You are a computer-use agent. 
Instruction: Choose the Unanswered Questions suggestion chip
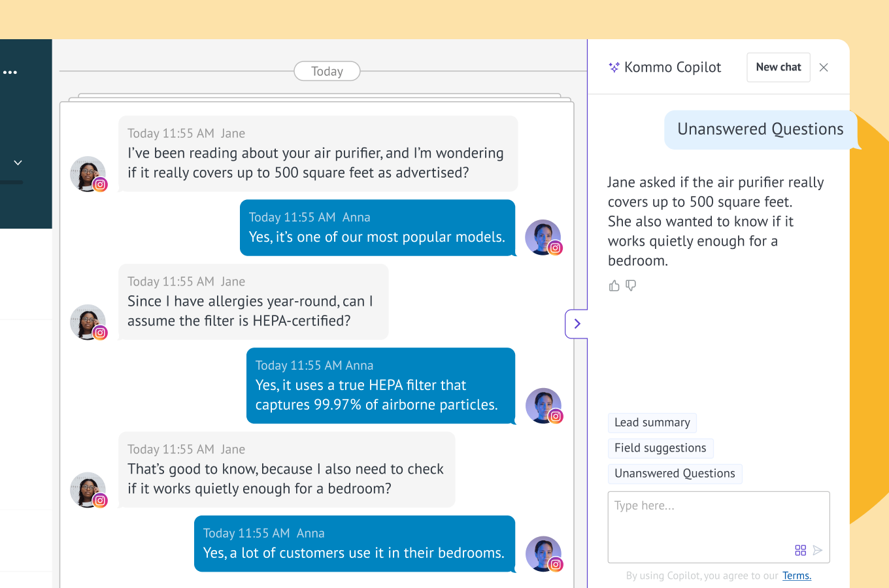(675, 474)
